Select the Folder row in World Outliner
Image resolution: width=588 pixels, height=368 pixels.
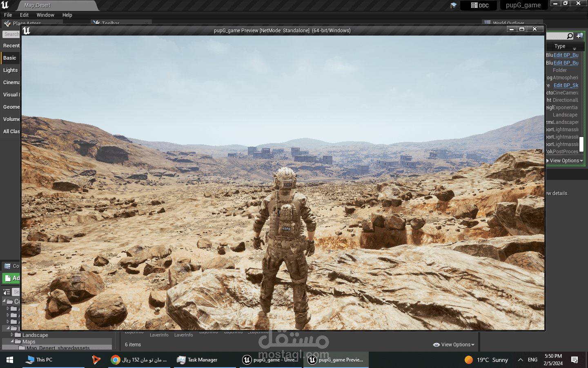(x=562, y=70)
